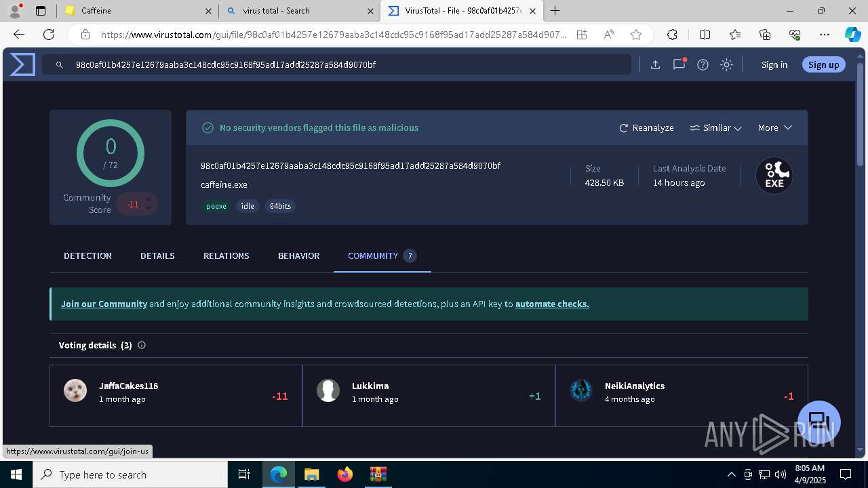Open the notifications chat icon
Image resolution: width=868 pixels, height=488 pixels.
[679, 64]
